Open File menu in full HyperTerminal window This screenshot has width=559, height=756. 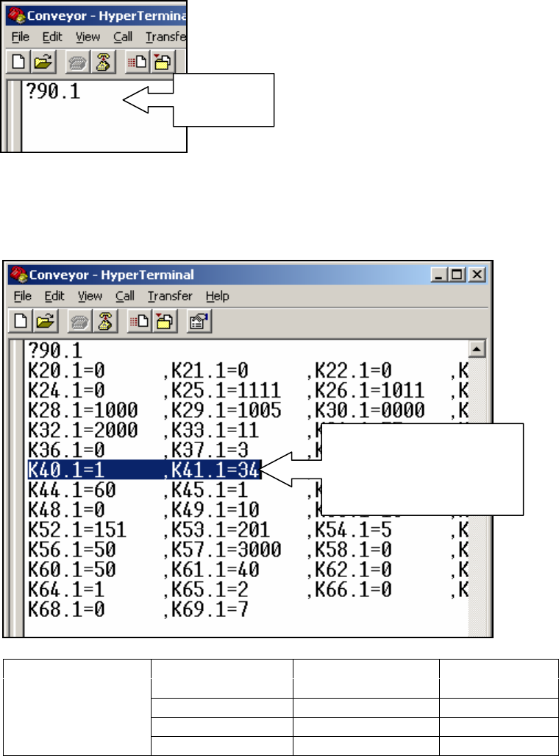[x=23, y=296]
